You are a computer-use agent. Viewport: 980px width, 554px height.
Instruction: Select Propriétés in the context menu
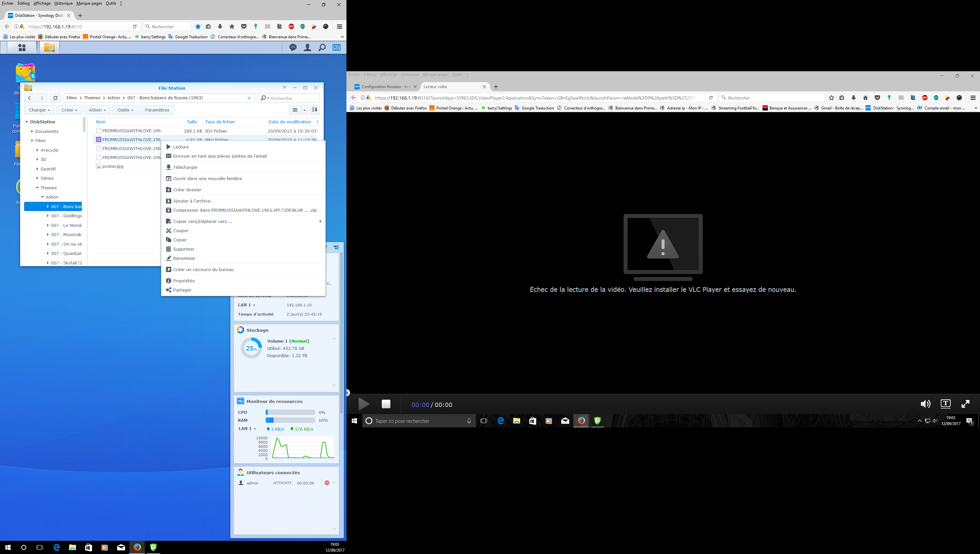tap(183, 281)
